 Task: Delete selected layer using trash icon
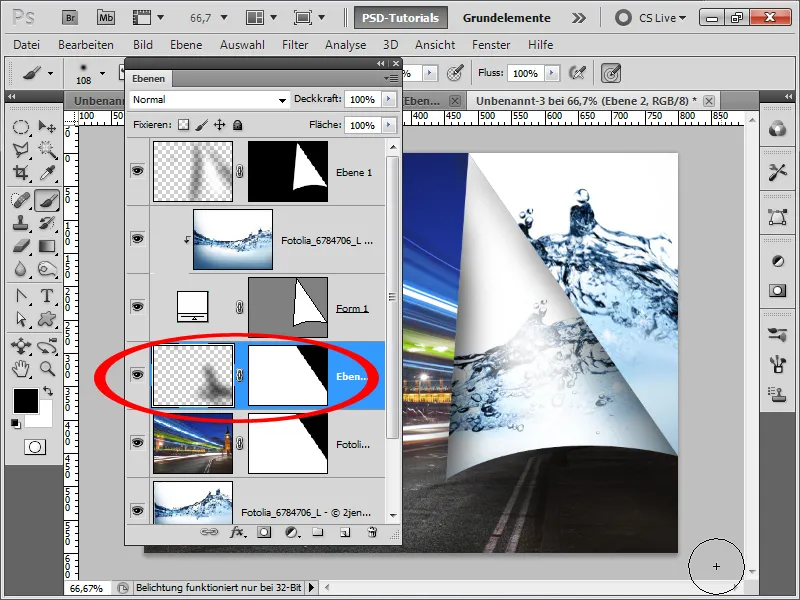pos(371,531)
